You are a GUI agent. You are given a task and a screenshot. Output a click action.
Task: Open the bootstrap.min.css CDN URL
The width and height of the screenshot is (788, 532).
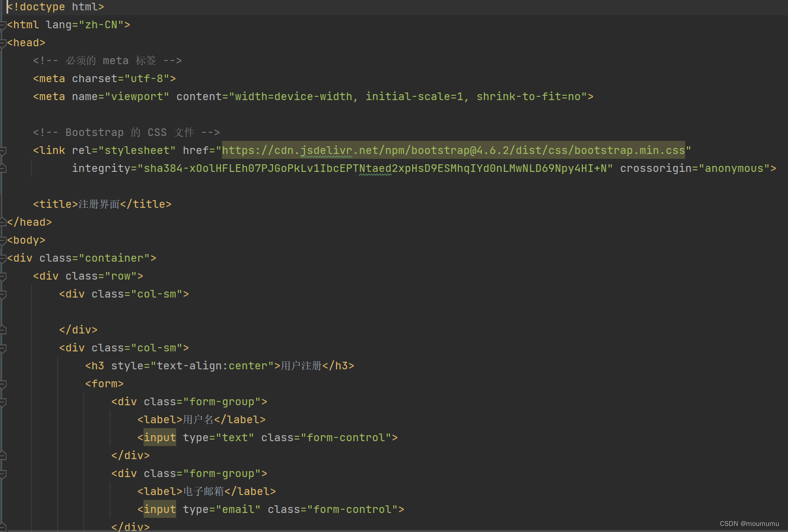(x=454, y=150)
